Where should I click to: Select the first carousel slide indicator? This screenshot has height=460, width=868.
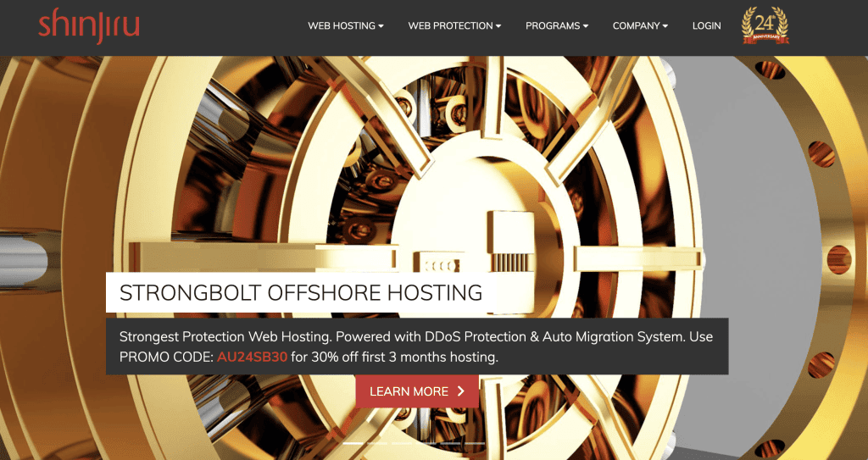(x=353, y=443)
